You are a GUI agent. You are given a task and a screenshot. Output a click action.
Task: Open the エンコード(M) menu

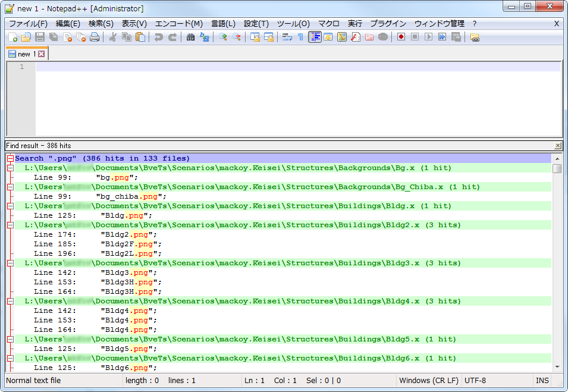coord(178,24)
